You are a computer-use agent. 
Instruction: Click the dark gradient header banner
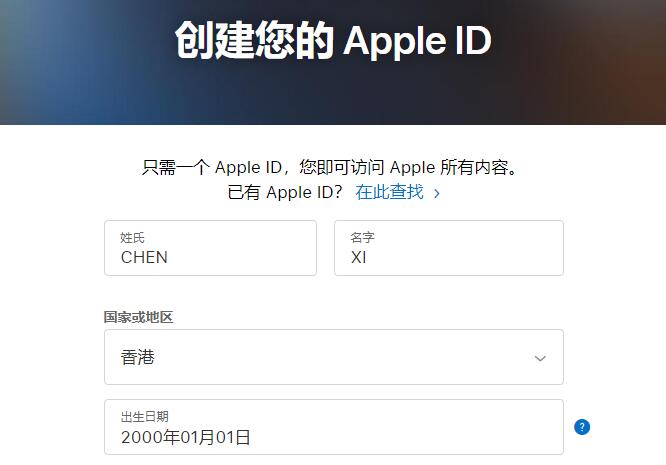[333, 62]
